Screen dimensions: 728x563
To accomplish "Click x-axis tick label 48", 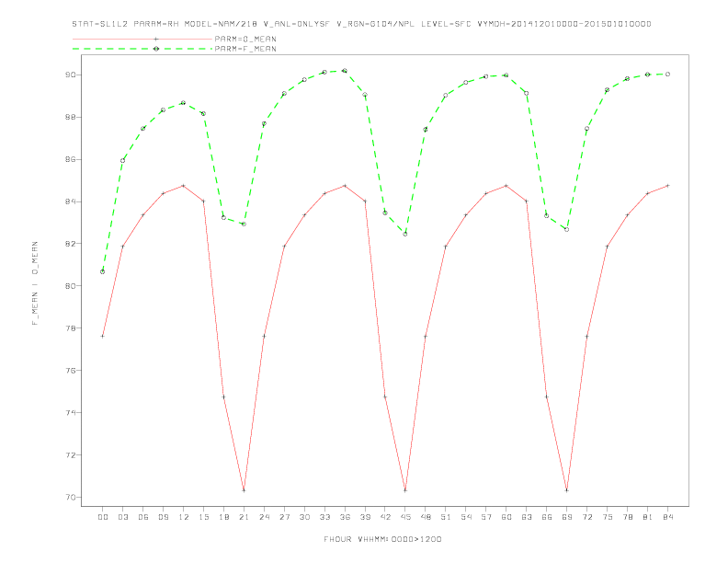I will point(426,517).
